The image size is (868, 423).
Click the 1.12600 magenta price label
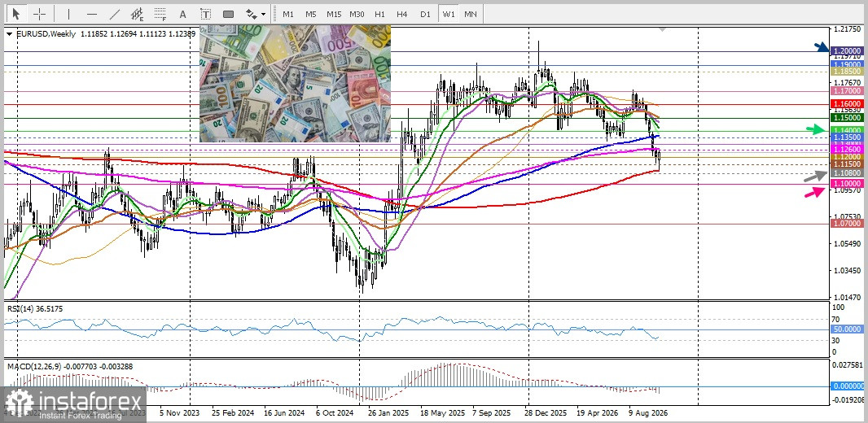847,150
